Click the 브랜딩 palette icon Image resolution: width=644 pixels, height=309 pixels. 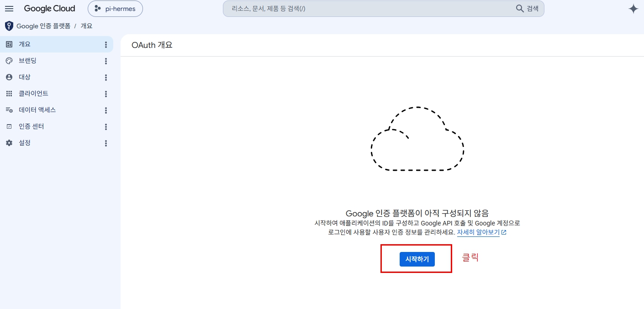coord(9,61)
